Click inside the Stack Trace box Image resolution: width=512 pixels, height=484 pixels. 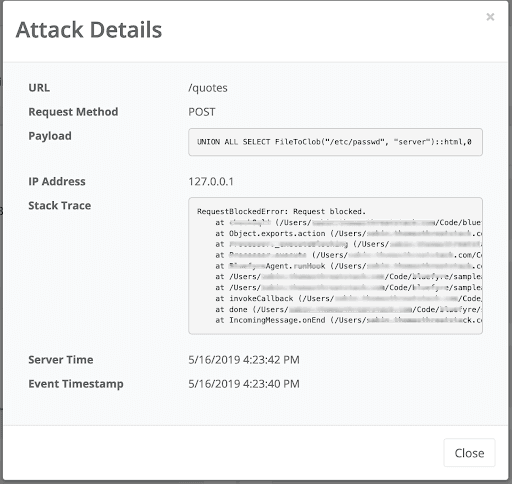[x=335, y=266]
